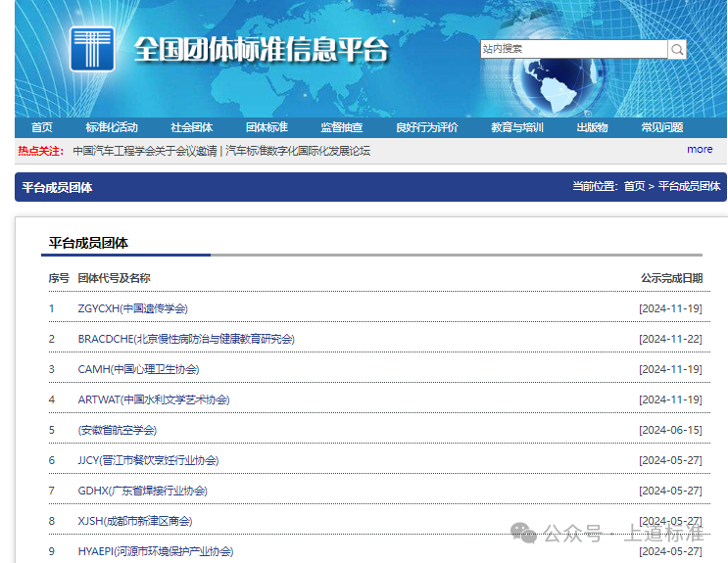Focus the 站内搜索 search field
Screen dimensions: 728x563
coord(574,49)
